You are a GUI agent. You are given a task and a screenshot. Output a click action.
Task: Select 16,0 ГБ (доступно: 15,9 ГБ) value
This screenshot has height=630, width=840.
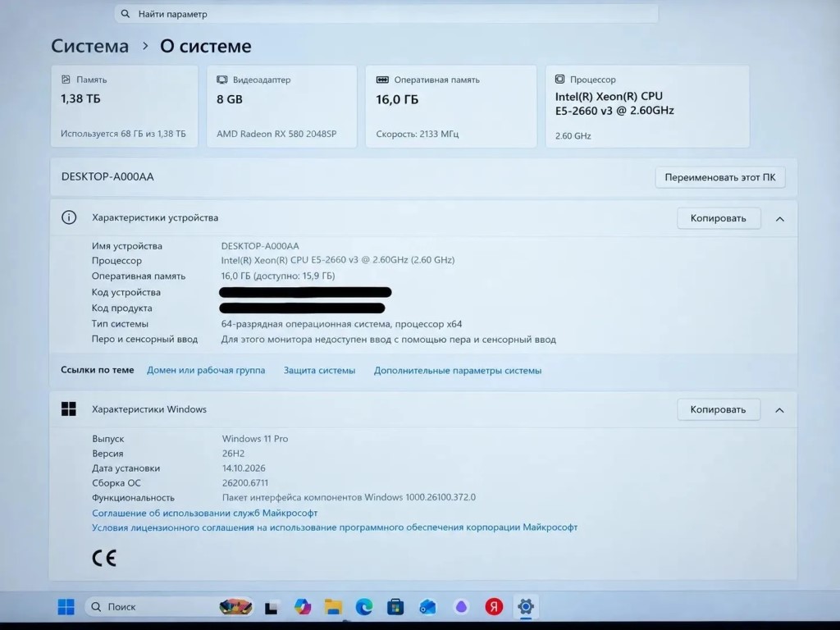pos(278,276)
